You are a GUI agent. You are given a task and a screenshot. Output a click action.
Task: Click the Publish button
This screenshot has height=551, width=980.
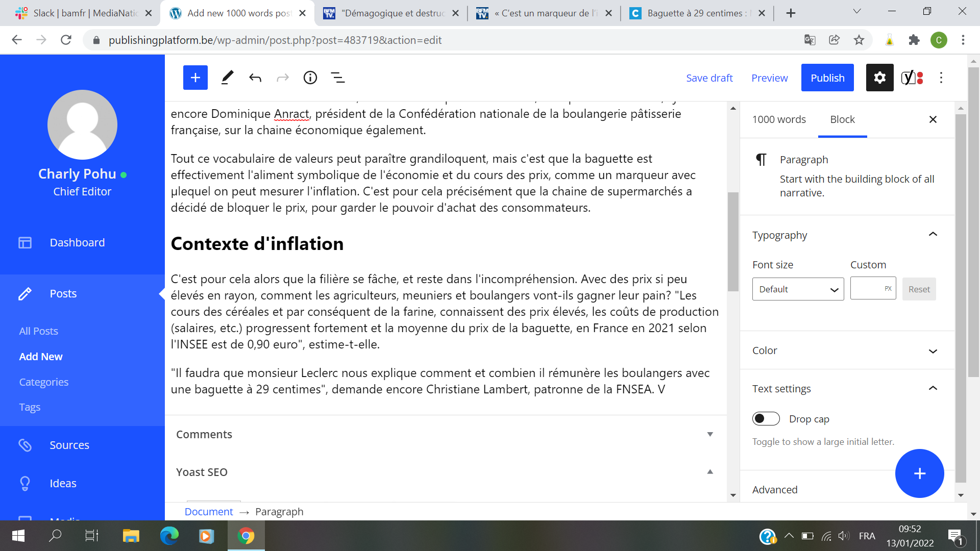(827, 78)
